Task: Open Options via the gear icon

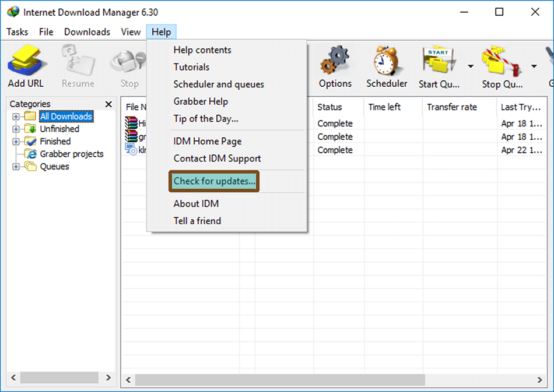Action: tap(335, 64)
